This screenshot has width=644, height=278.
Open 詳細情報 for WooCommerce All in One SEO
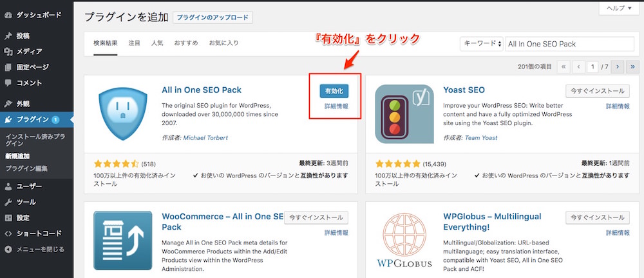click(336, 232)
